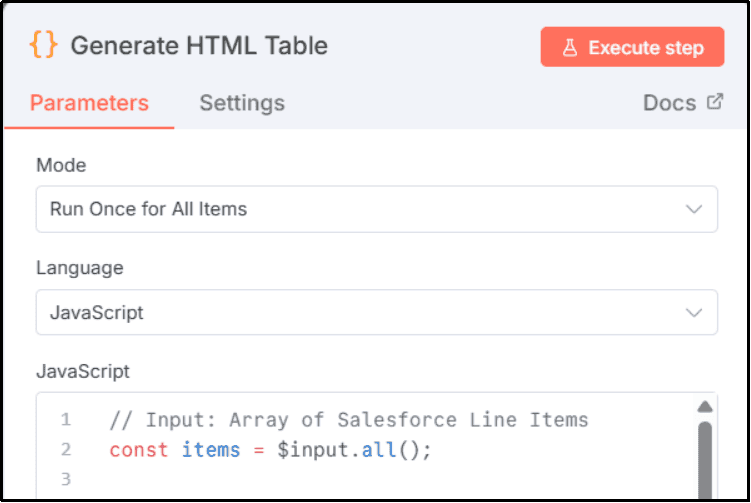Switch to the Settings tab
The image size is (751, 503).
coord(242,103)
